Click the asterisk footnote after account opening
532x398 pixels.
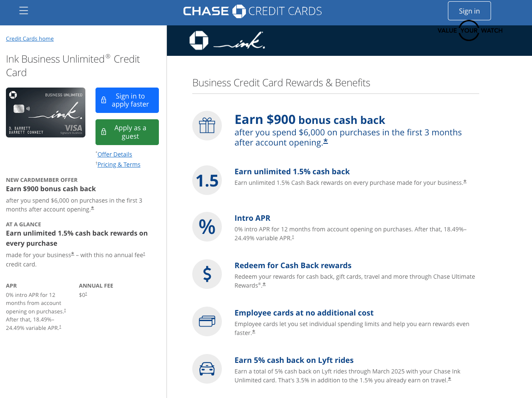[x=92, y=208]
